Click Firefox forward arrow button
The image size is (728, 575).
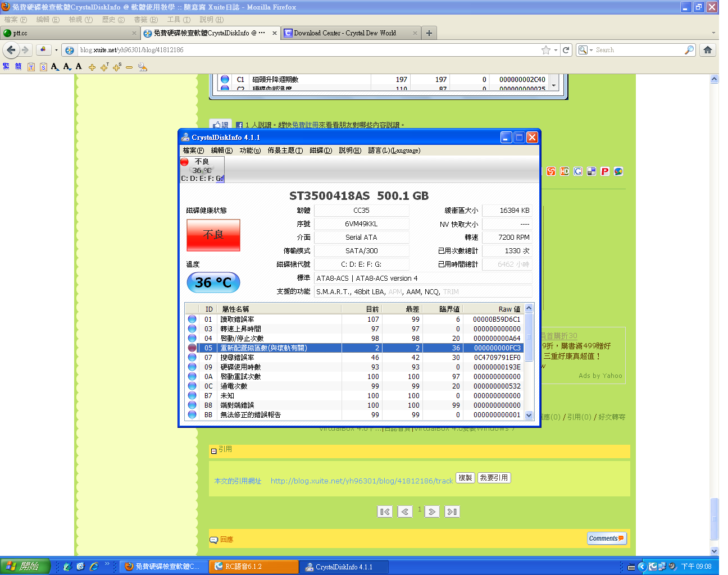25,50
